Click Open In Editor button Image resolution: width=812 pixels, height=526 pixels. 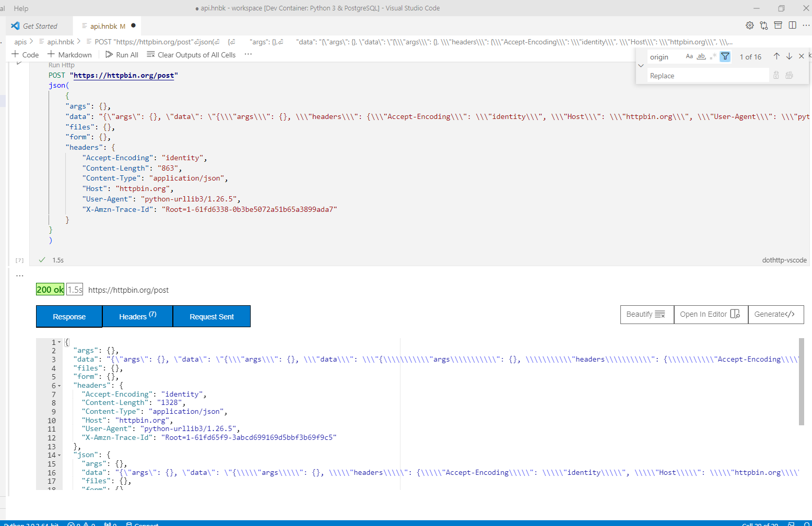pos(711,314)
